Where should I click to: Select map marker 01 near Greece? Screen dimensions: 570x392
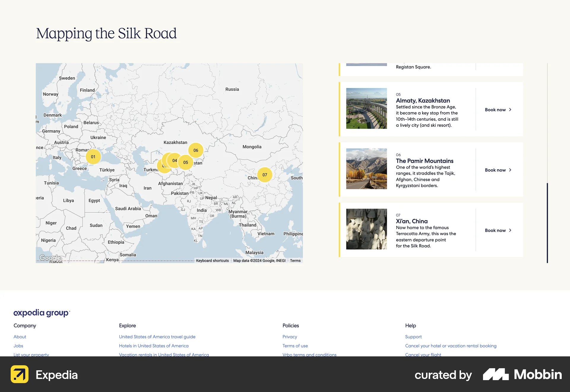pyautogui.click(x=93, y=157)
